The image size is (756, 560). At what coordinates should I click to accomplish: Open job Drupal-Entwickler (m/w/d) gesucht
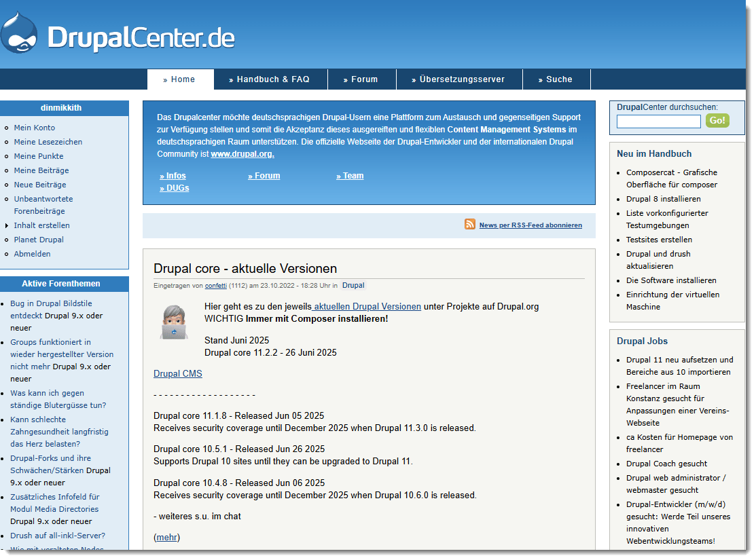678,523
